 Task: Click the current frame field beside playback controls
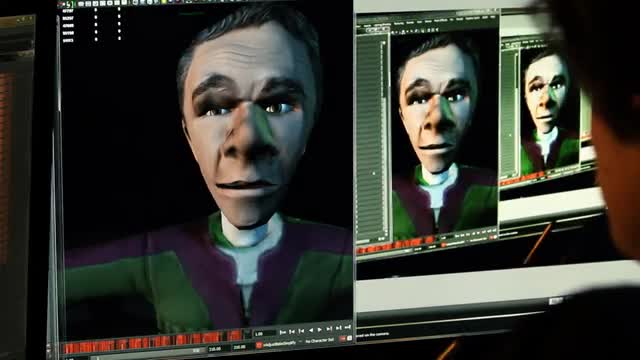coord(265,333)
